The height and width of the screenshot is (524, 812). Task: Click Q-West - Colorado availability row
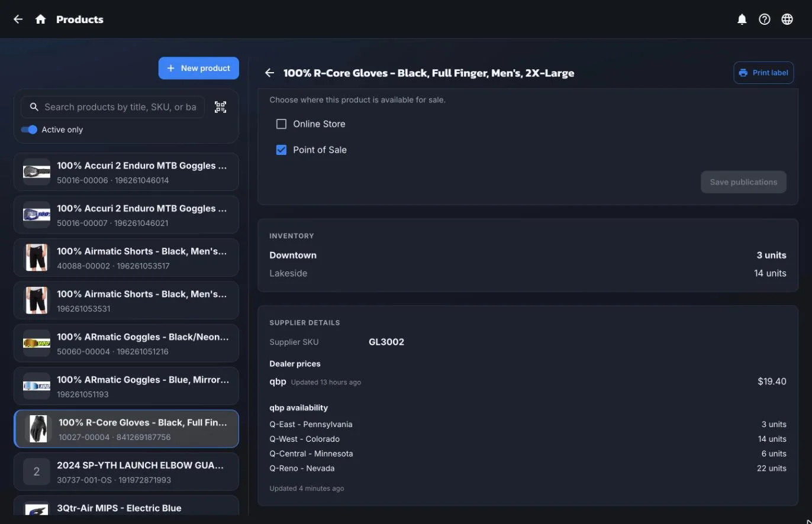point(528,439)
